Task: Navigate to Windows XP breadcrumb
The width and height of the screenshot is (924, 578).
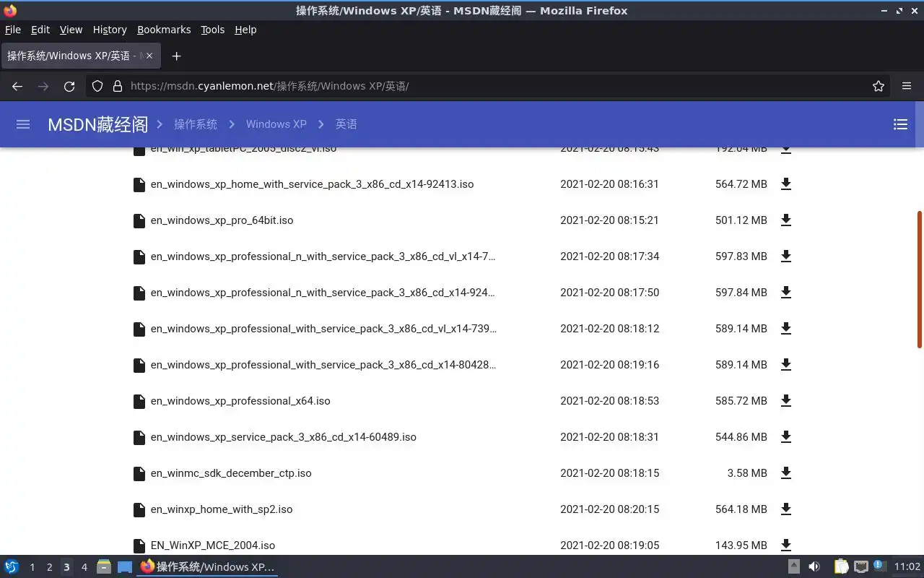Action: [x=276, y=124]
